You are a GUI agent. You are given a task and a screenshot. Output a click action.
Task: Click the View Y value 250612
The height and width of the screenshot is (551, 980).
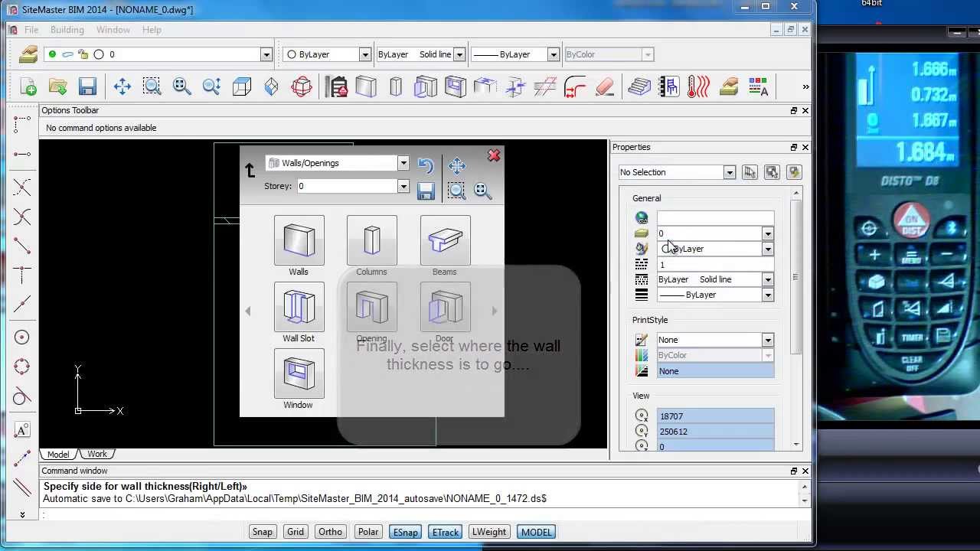click(x=715, y=432)
